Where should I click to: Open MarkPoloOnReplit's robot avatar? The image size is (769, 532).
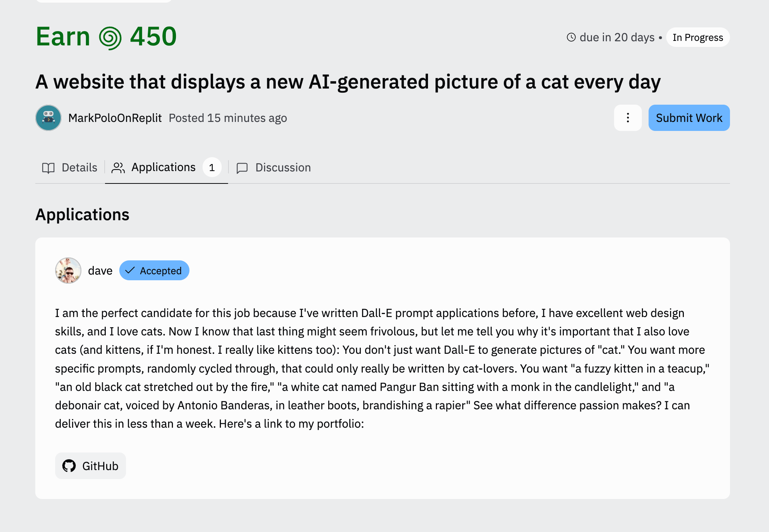[48, 118]
